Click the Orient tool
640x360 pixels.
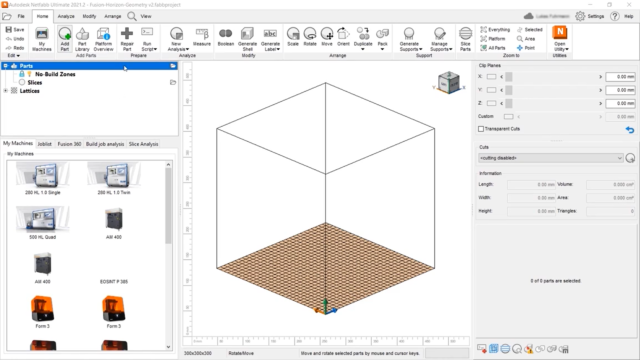343,37
